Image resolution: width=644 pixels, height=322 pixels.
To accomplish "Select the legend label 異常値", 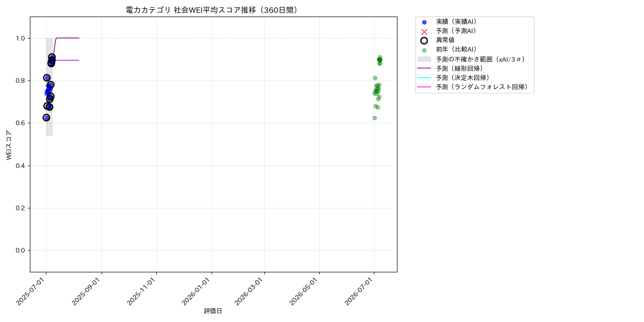I will (x=445, y=40).
